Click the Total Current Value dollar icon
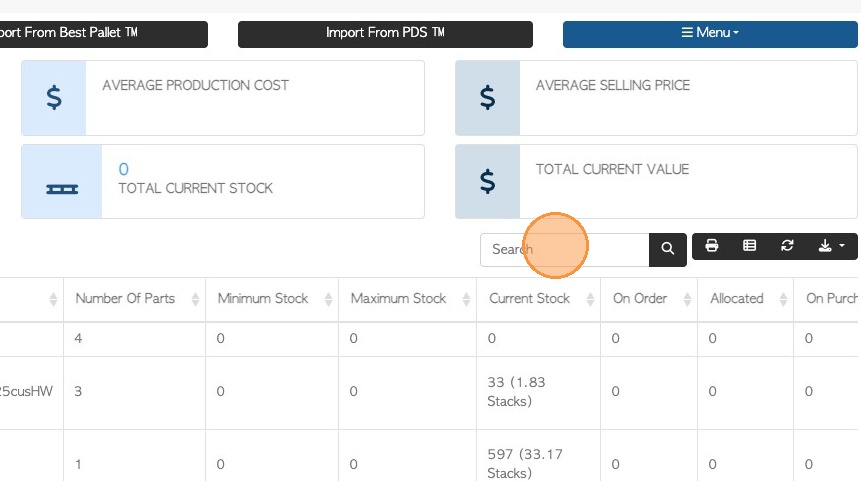 pyautogui.click(x=487, y=182)
